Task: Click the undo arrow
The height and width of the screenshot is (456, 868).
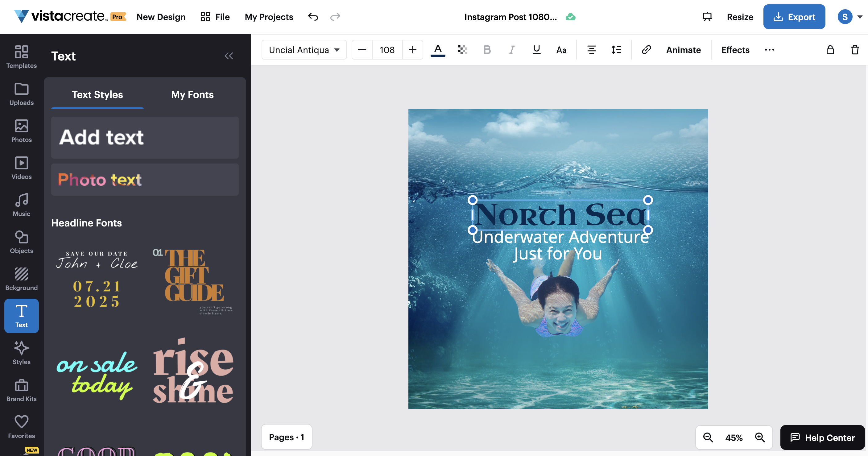Action: coord(313,17)
